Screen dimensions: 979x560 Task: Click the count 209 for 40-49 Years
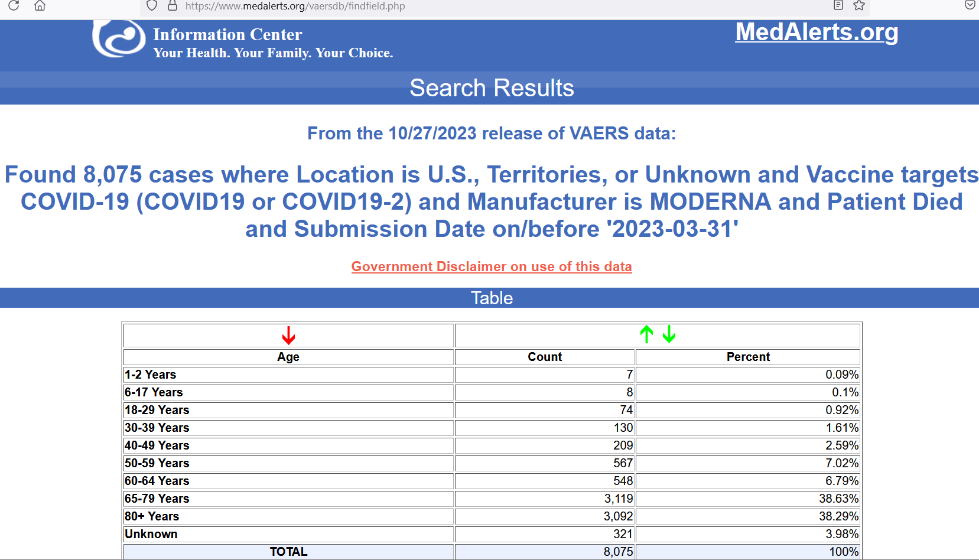tap(545, 445)
